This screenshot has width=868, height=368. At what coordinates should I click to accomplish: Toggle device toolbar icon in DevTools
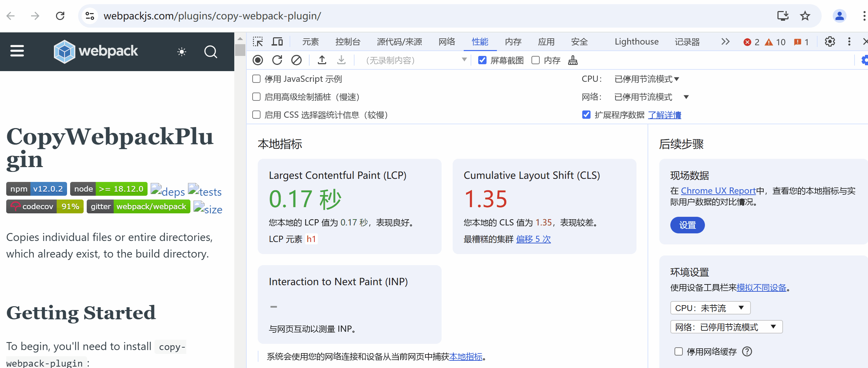(277, 42)
